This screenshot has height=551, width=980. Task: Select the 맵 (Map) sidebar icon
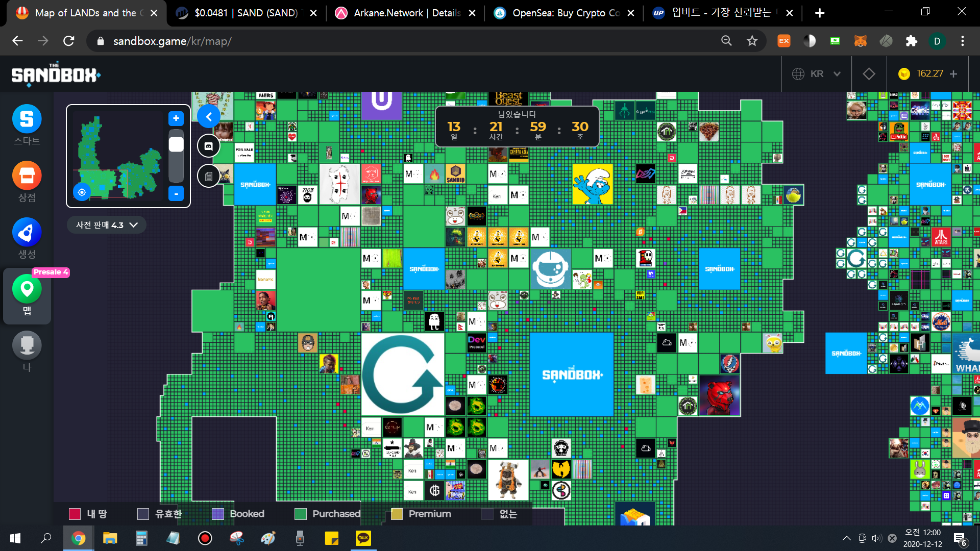coord(27,289)
